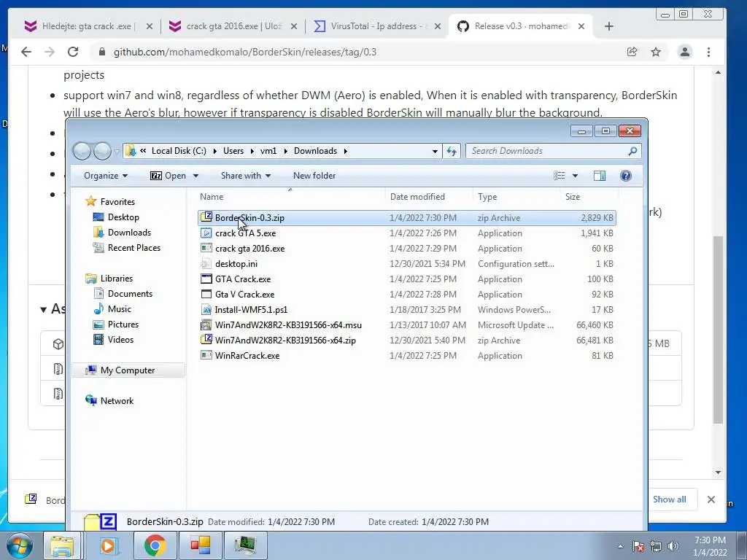Close the Chrome downloads bar
Image resolution: width=747 pixels, height=560 pixels.
pyautogui.click(x=711, y=499)
